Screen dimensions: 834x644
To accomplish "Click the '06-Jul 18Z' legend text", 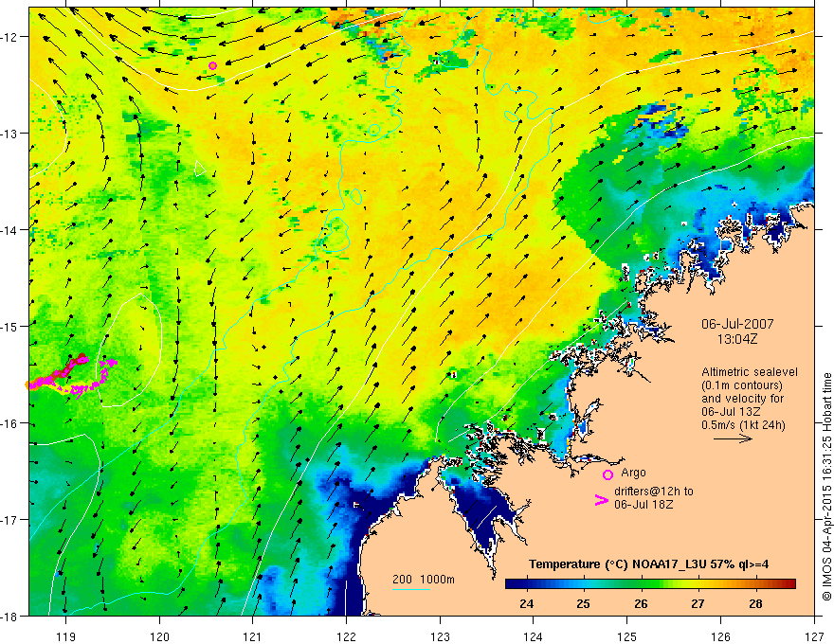I will pos(644,504).
